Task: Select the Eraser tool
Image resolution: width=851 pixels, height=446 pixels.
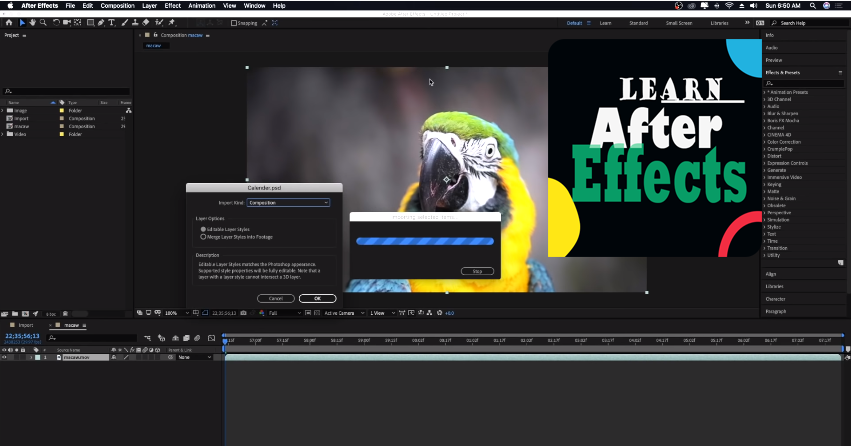Action: click(x=147, y=22)
